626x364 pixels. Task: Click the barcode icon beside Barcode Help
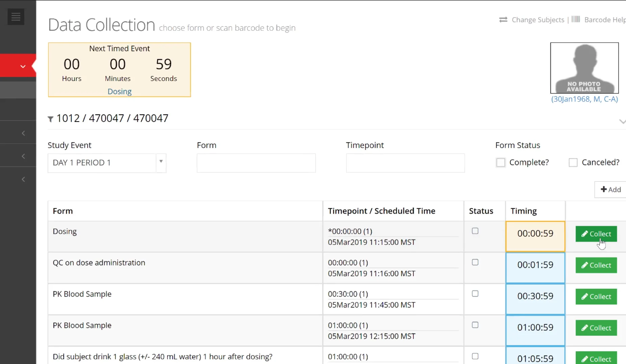pyautogui.click(x=576, y=19)
